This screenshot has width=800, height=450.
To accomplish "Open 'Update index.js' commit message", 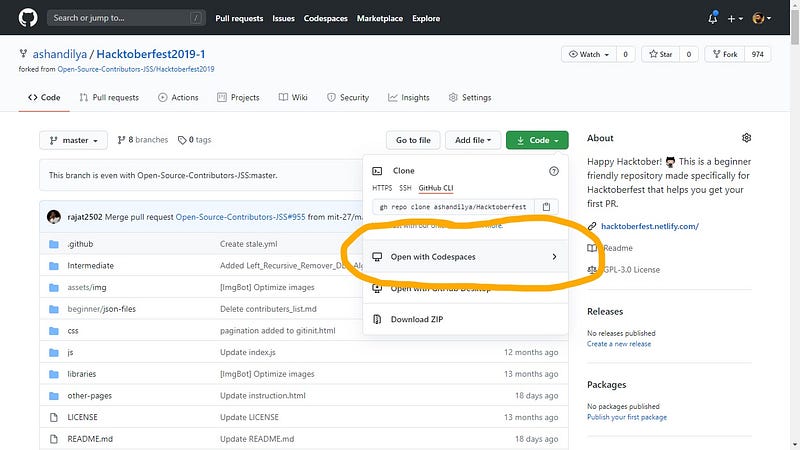I will pos(247,352).
